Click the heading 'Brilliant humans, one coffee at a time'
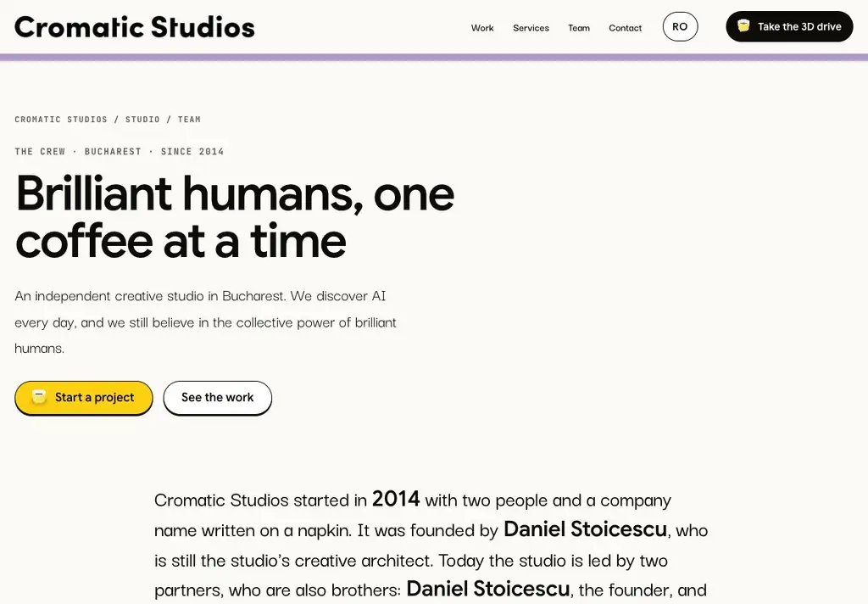The width and height of the screenshot is (868, 604). 236,216
